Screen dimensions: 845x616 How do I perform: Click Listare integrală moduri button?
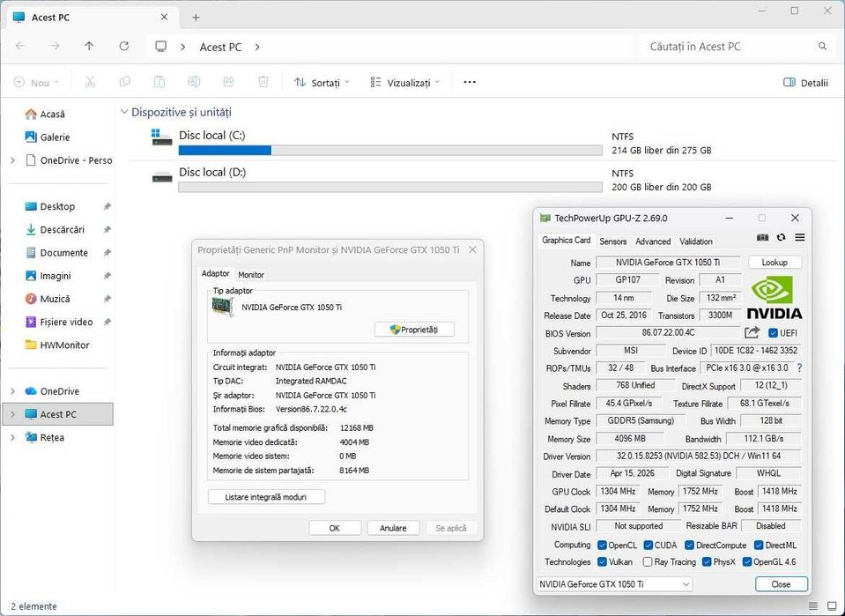(x=266, y=497)
